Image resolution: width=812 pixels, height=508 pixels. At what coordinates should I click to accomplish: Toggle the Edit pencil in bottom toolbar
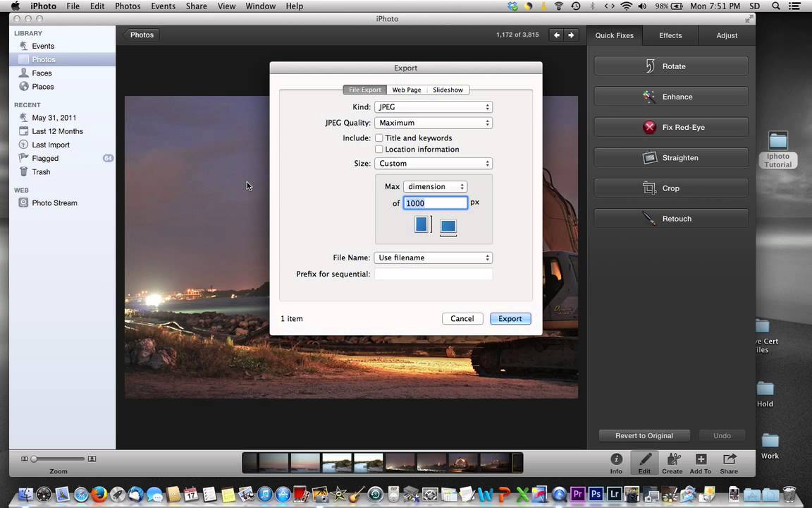[645, 463]
